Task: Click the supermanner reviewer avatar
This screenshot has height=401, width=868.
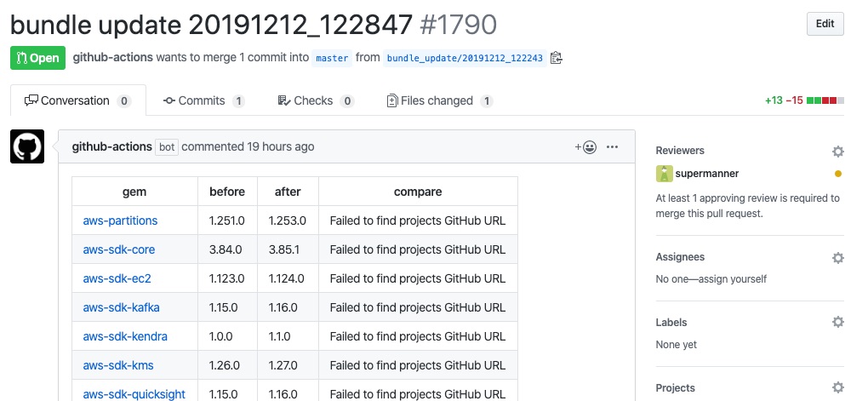Action: [665, 174]
